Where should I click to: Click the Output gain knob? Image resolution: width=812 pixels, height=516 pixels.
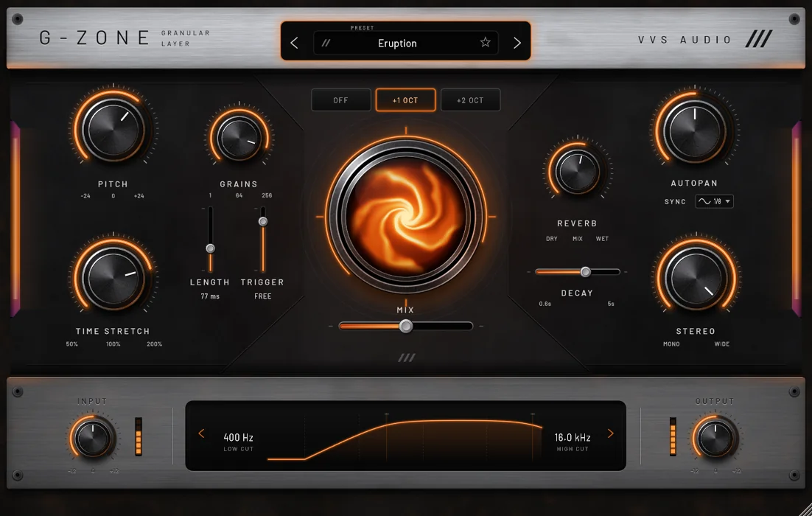point(715,439)
